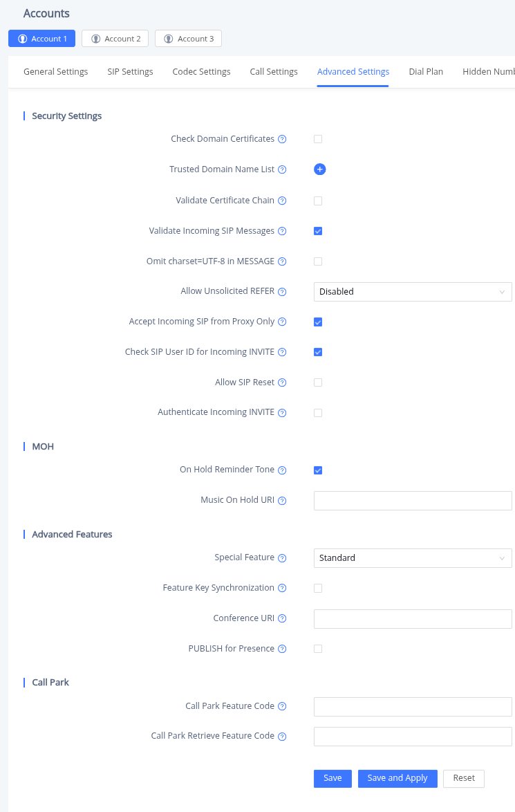Viewport: 515px width, 812px height.
Task: Click help icon beside Check Domain Certificates
Action: (x=282, y=139)
